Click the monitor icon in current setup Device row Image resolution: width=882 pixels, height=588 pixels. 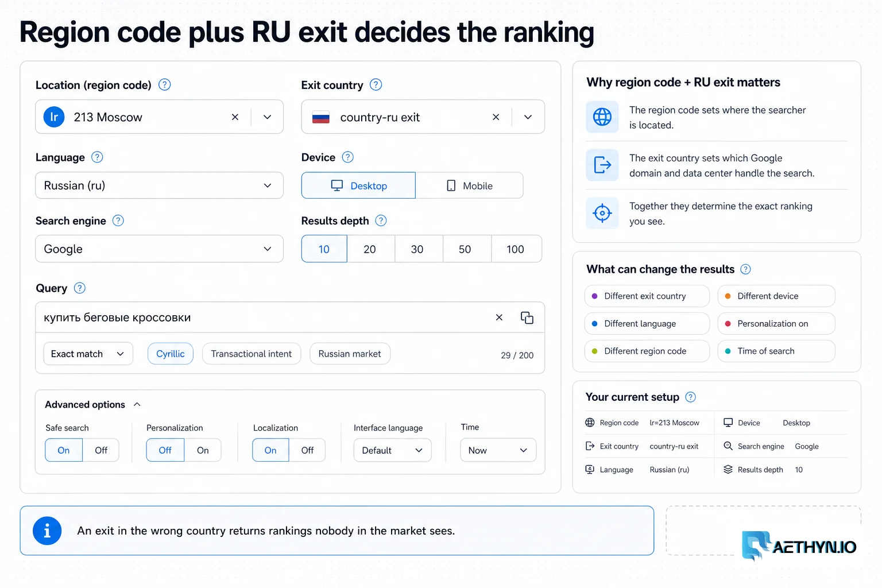point(728,423)
